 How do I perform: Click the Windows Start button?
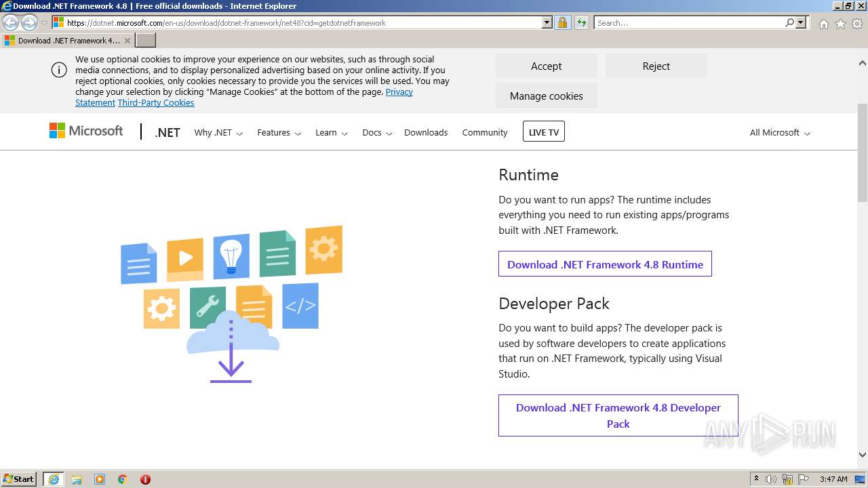[x=19, y=479]
